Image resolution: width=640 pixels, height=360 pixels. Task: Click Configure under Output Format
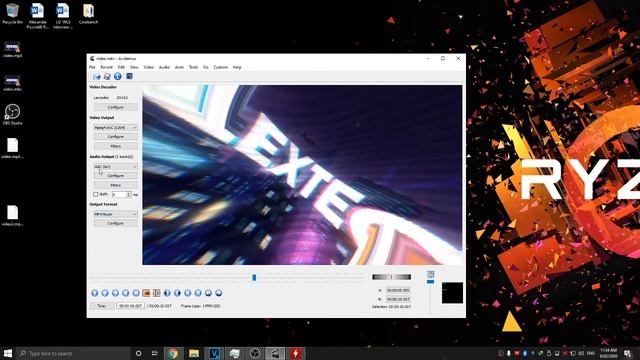[x=116, y=223]
